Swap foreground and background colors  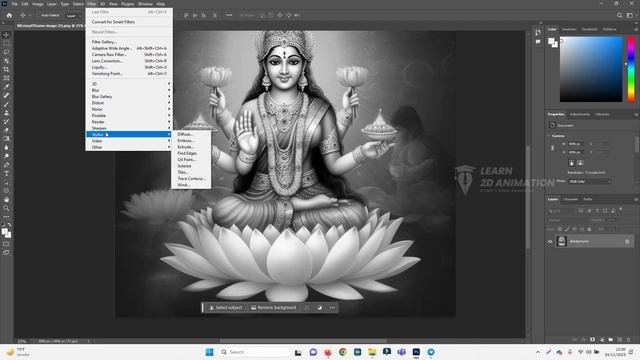9,224
